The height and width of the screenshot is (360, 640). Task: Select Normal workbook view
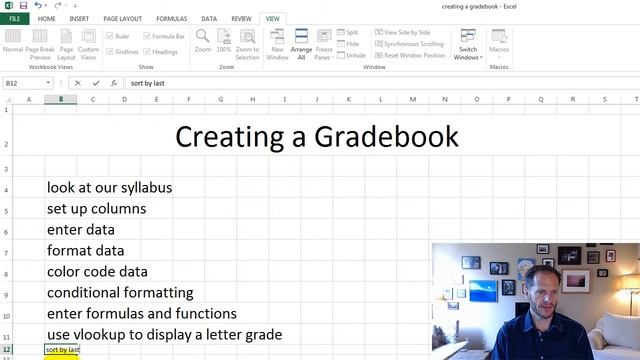point(13,41)
